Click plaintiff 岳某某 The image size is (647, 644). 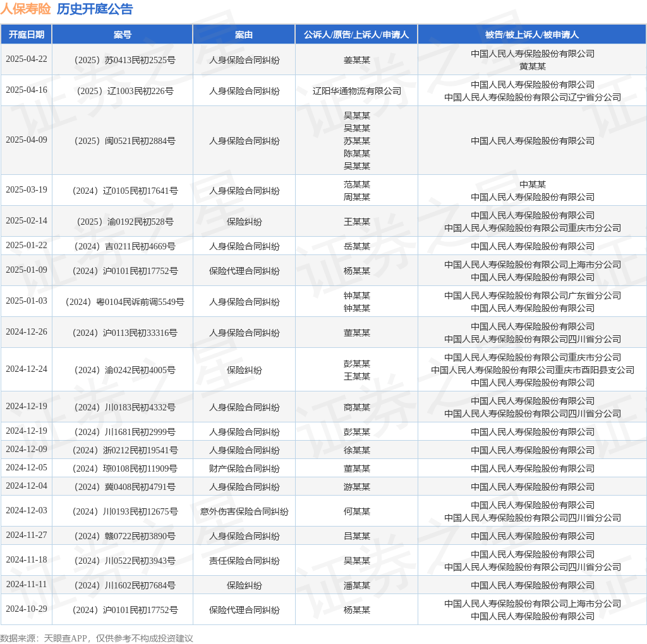click(357, 246)
